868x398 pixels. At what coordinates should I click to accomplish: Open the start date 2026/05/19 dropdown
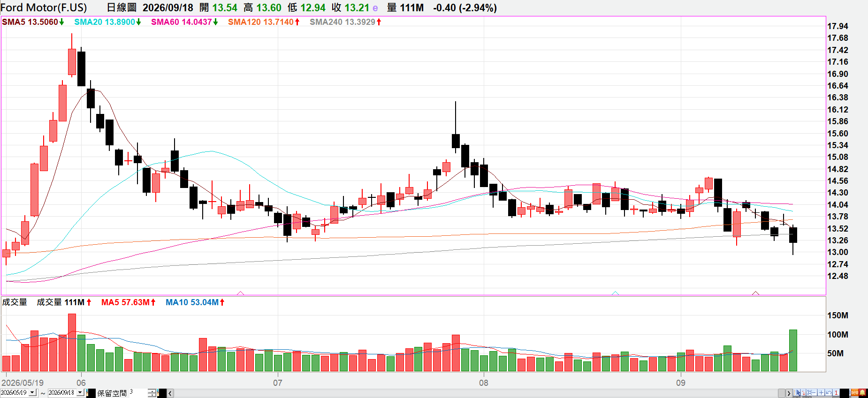32,393
